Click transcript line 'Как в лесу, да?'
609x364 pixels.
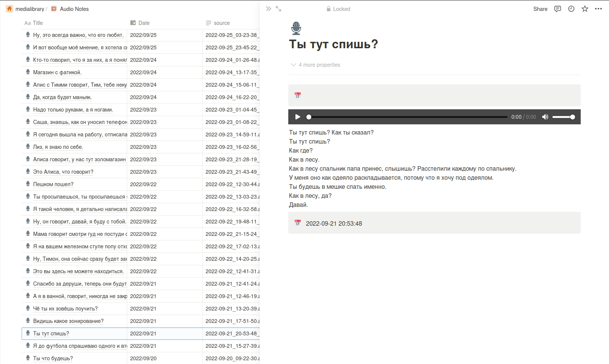pyautogui.click(x=310, y=196)
